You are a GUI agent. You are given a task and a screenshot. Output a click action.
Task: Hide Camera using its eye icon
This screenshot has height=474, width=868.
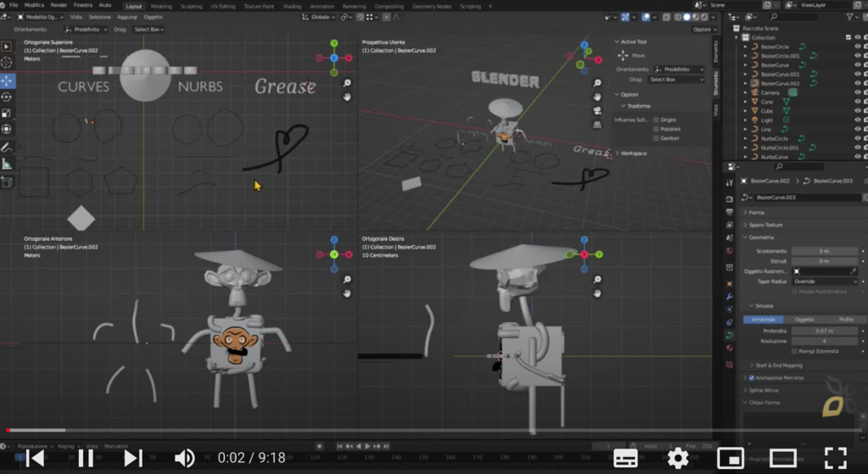tap(858, 92)
